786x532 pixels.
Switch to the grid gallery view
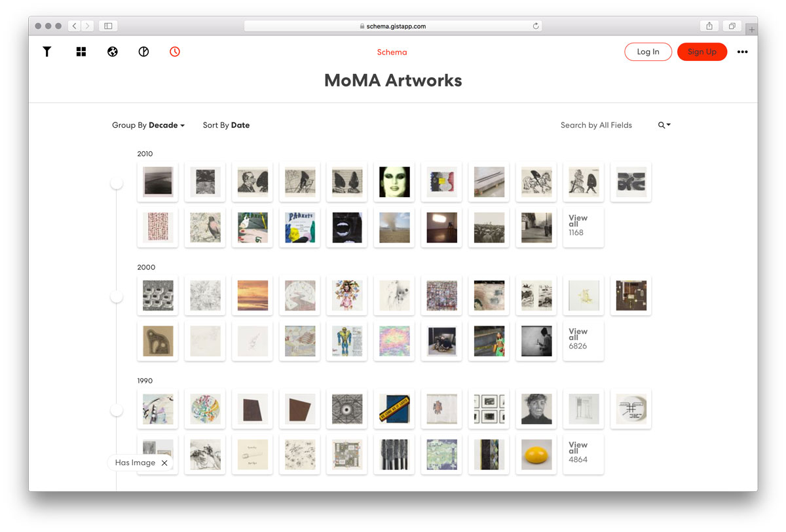(x=81, y=52)
